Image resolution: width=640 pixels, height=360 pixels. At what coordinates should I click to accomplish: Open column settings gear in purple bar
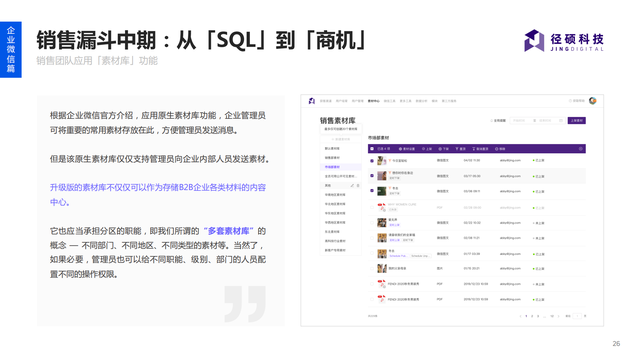(x=580, y=149)
